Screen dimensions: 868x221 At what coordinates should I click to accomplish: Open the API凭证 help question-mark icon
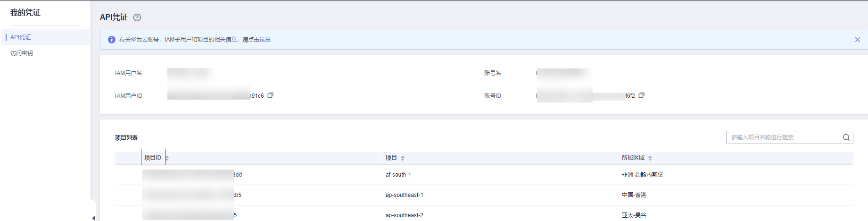[137, 17]
